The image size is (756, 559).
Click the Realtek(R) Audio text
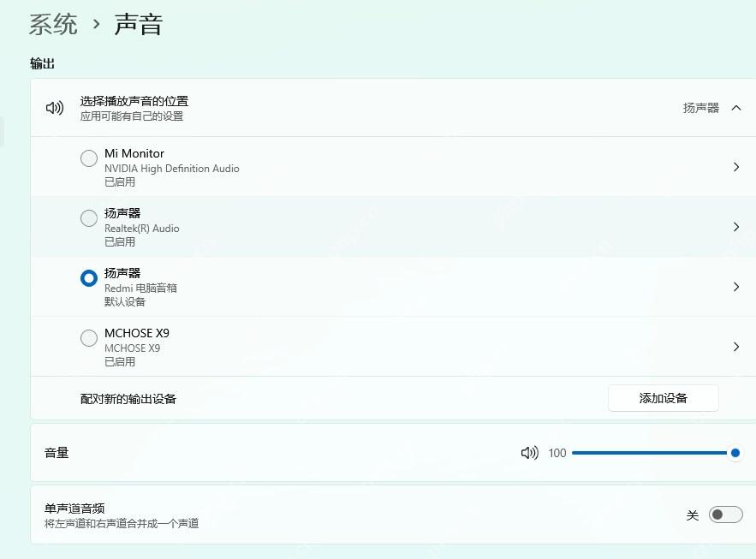(x=142, y=229)
